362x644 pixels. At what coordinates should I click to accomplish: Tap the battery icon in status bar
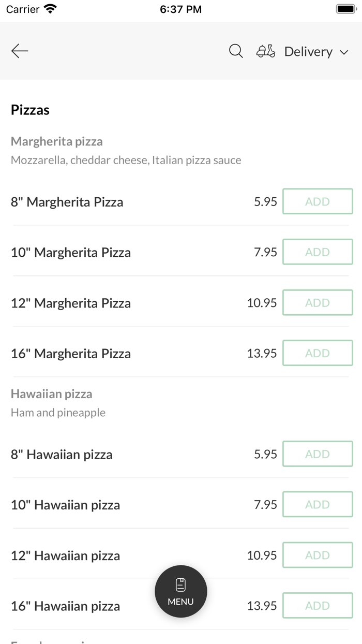pos(346,9)
